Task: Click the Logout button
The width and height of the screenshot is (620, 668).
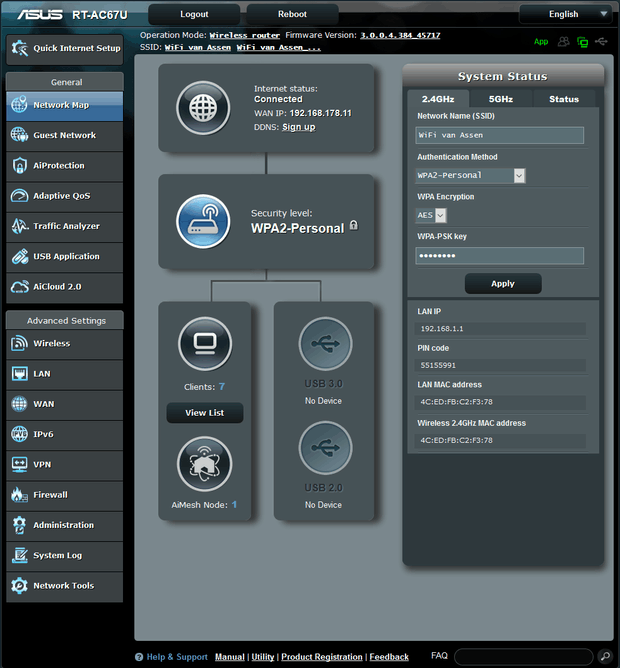Action: coord(194,14)
